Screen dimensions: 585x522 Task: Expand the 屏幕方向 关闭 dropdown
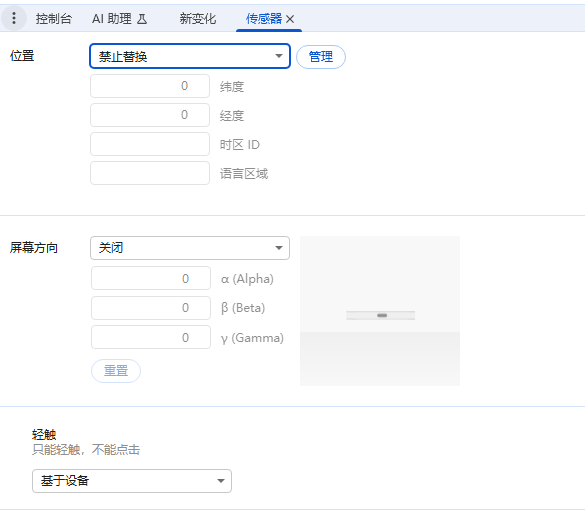tap(190, 248)
